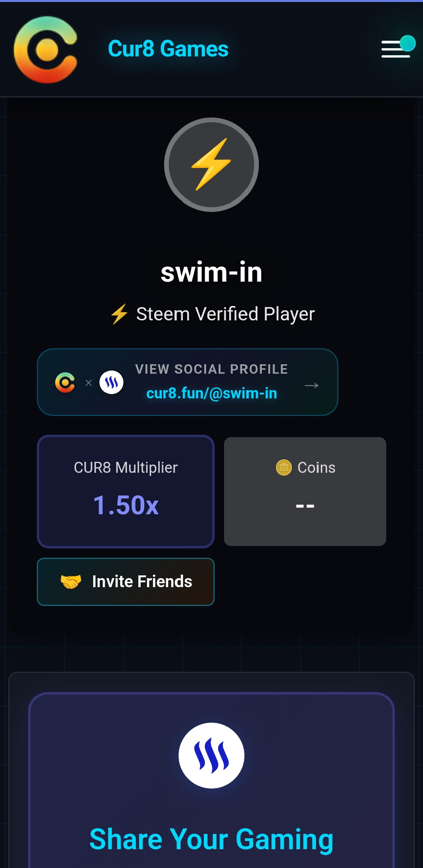Screen dimensions: 423x868
Task: Click the Share Your Gaming heading
Action: point(211,839)
